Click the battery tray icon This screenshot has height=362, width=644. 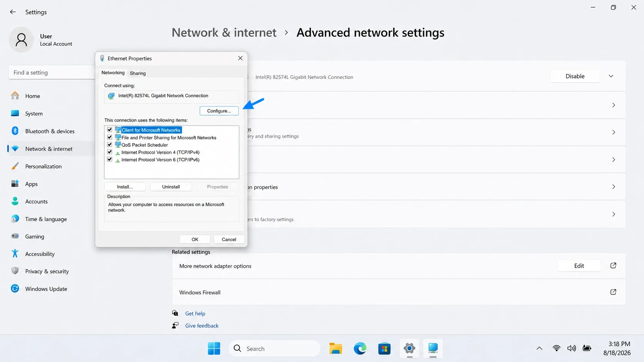click(587, 348)
